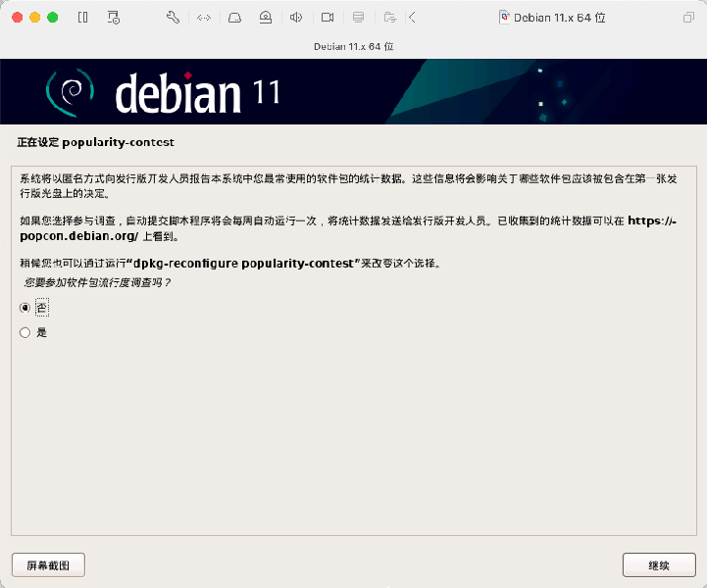The height and width of the screenshot is (588, 707).
Task: Click the window-mode icon at title bar right
Action: point(688,18)
